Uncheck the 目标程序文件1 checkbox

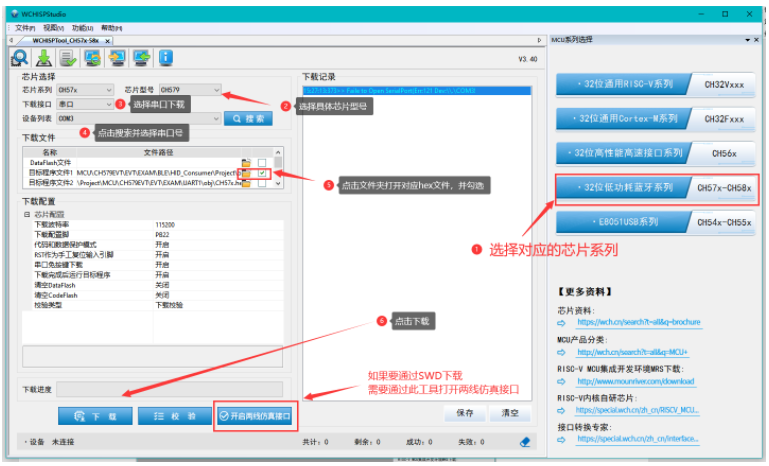pyautogui.click(x=262, y=173)
